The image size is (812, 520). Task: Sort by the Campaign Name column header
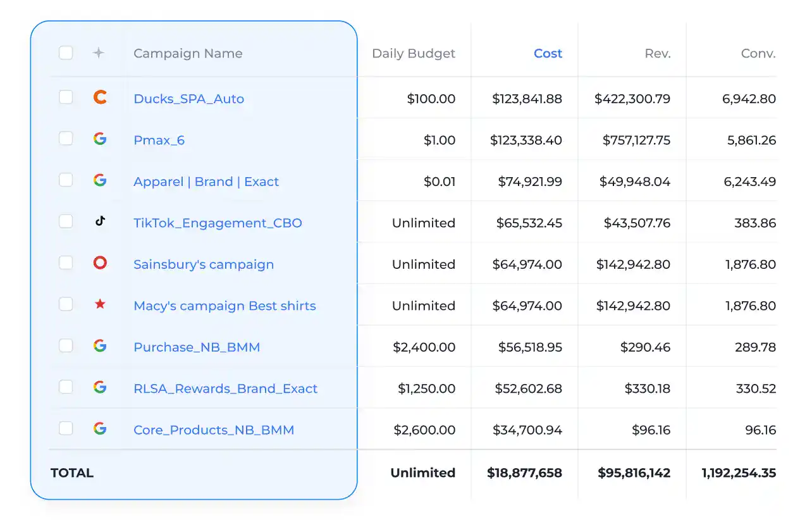click(188, 54)
